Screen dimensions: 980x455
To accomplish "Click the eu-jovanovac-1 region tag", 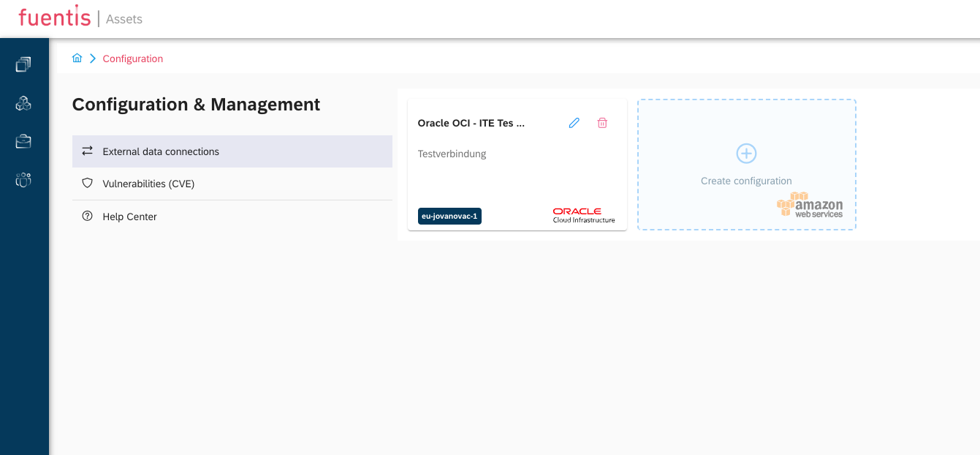I will (x=449, y=216).
